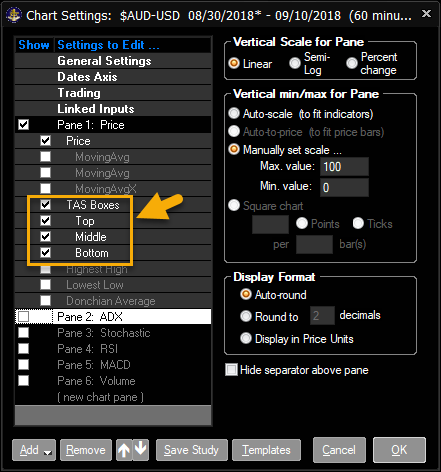Click the Min. value input field
This screenshot has width=441, height=472.
(344, 187)
